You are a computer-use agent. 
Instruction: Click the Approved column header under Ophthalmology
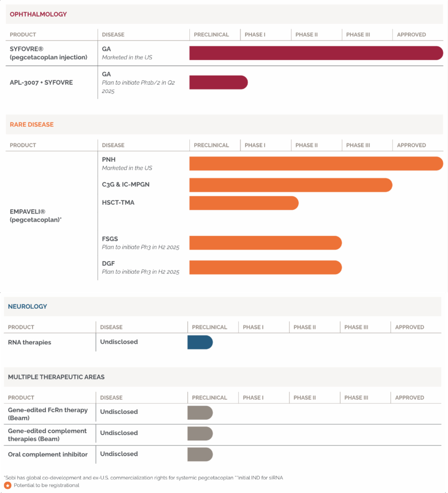click(x=411, y=34)
